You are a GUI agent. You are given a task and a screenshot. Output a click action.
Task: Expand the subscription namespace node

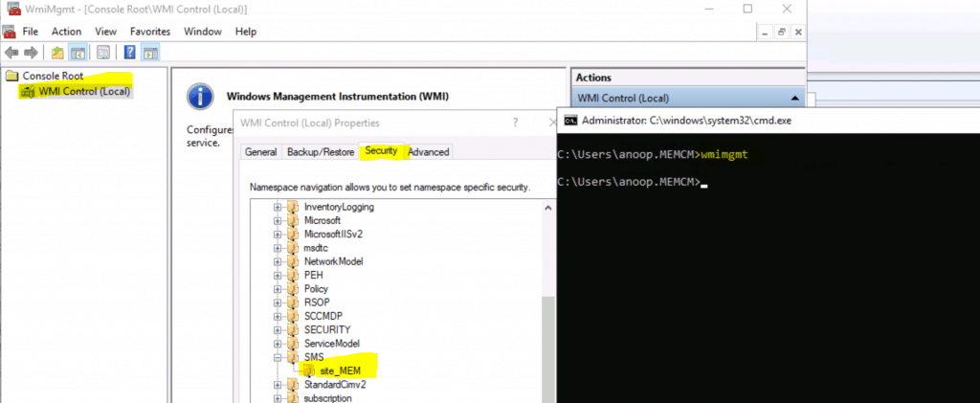[x=278, y=398]
